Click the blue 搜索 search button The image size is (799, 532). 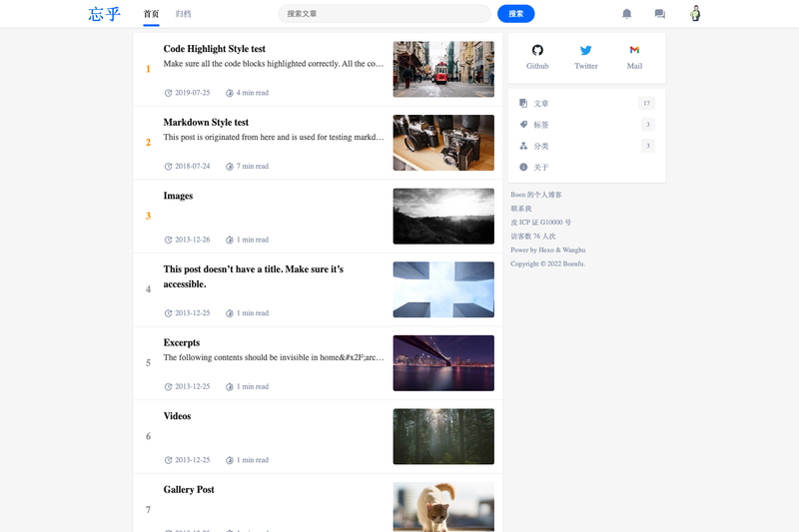coord(515,14)
